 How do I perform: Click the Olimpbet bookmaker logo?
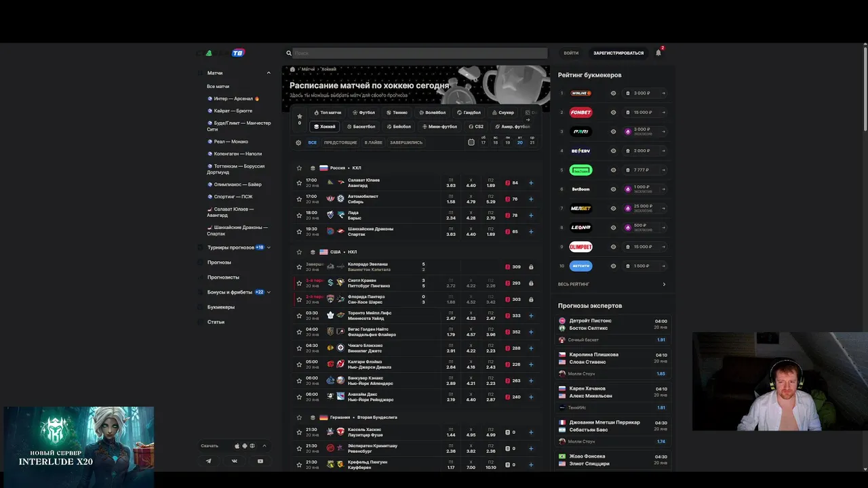580,247
